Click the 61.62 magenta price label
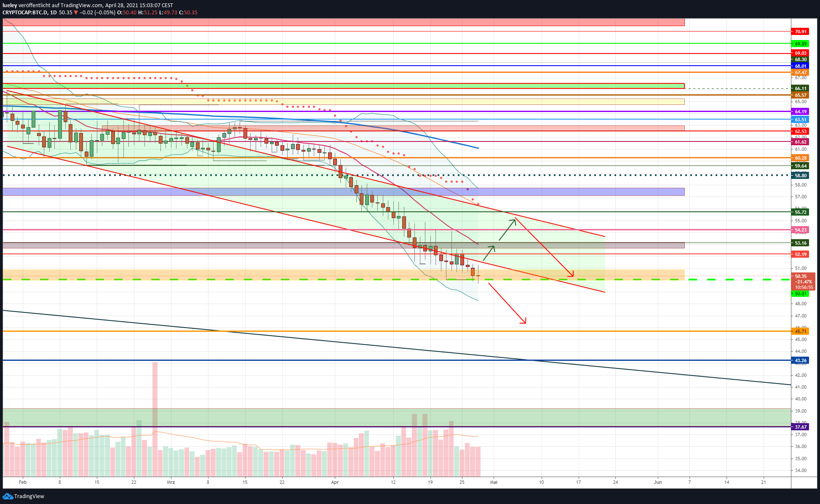The width and height of the screenshot is (820, 504). [800, 142]
